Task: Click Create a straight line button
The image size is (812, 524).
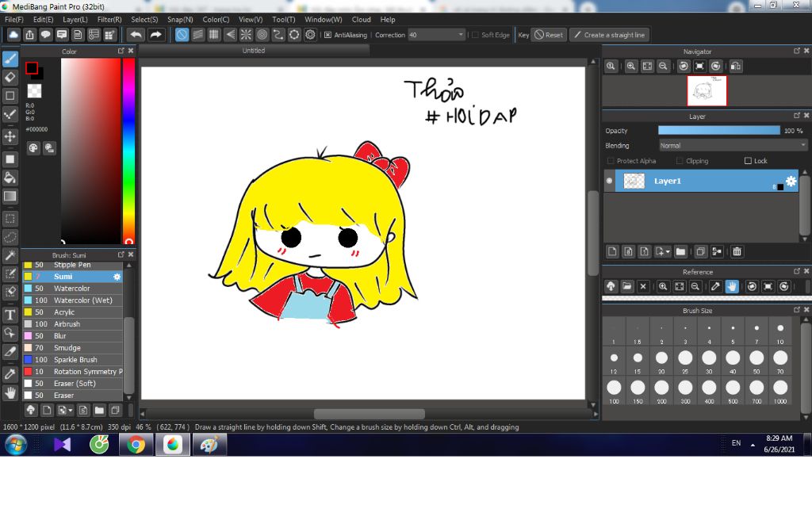Action: (610, 35)
